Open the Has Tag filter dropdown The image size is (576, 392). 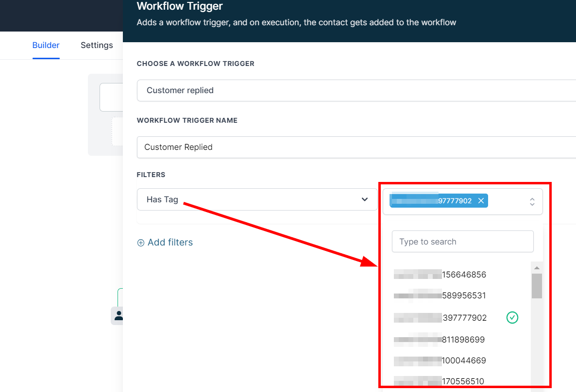coord(257,199)
